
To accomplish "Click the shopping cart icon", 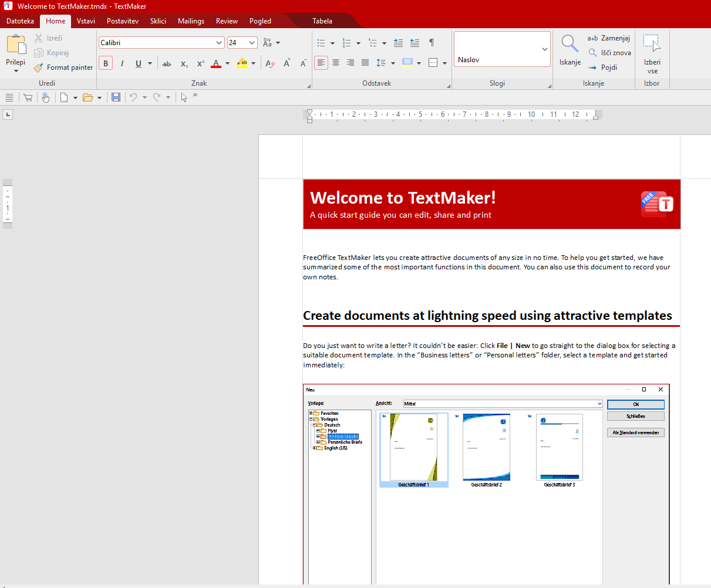I will [28, 97].
